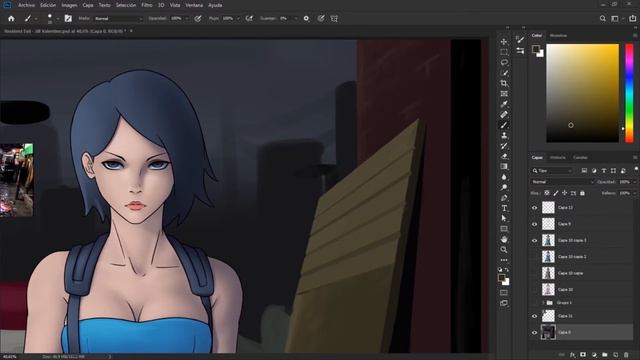The width and height of the screenshot is (640, 360).
Task: Open the Filtro menu
Action: [147, 5]
